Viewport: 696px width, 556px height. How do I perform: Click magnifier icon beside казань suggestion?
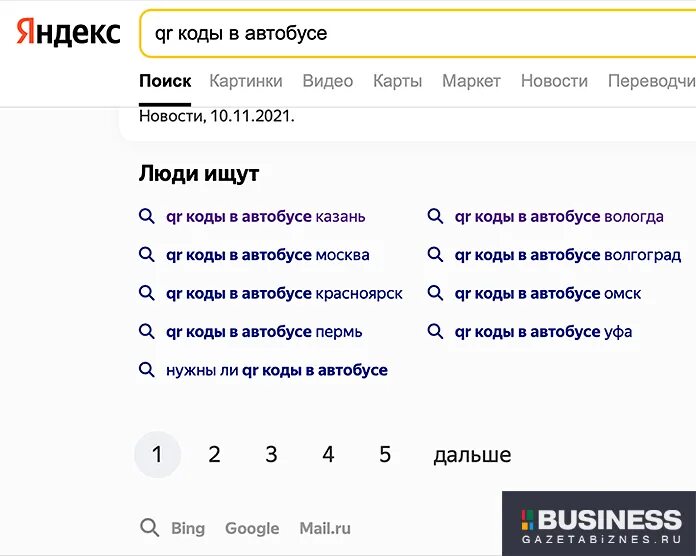point(146,217)
